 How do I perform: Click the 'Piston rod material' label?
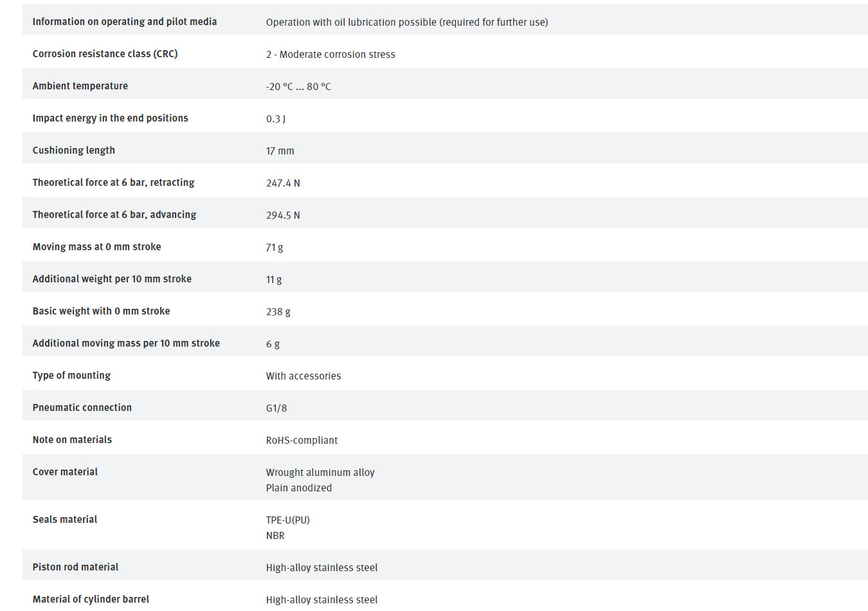click(76, 567)
